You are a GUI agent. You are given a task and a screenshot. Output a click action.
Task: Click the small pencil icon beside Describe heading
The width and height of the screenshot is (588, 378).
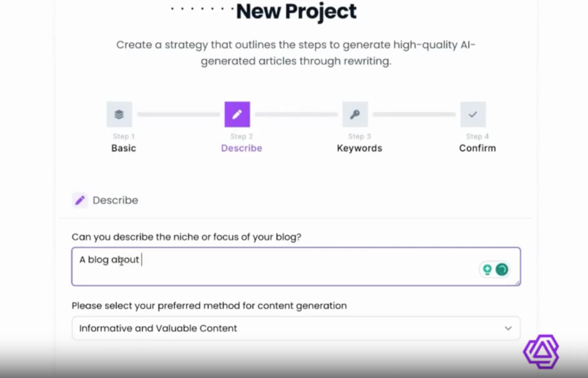pos(80,200)
